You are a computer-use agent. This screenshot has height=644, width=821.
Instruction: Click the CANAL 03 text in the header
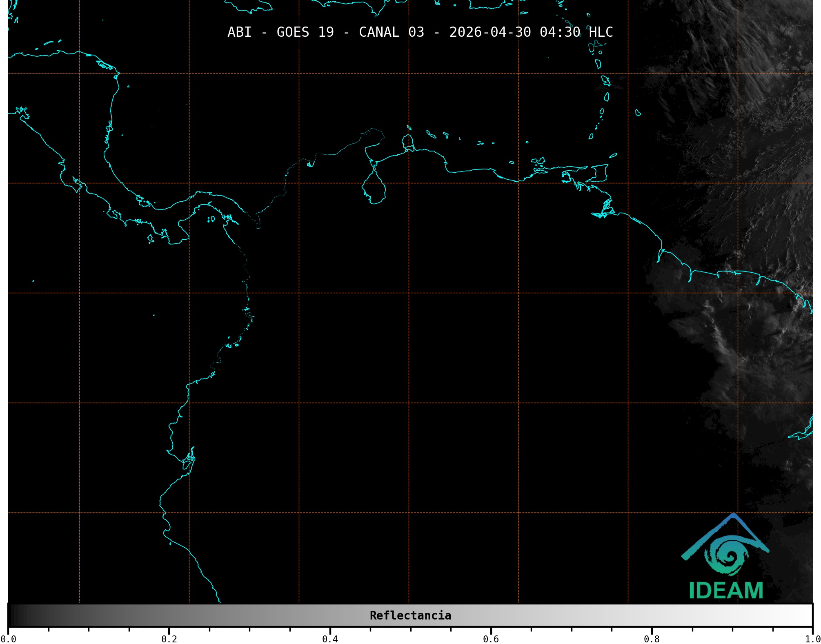(391, 32)
